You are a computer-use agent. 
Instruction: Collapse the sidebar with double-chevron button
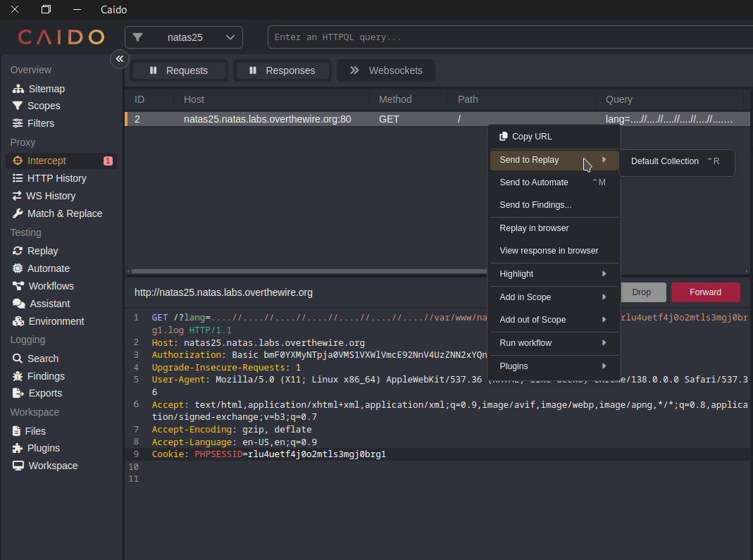point(120,59)
